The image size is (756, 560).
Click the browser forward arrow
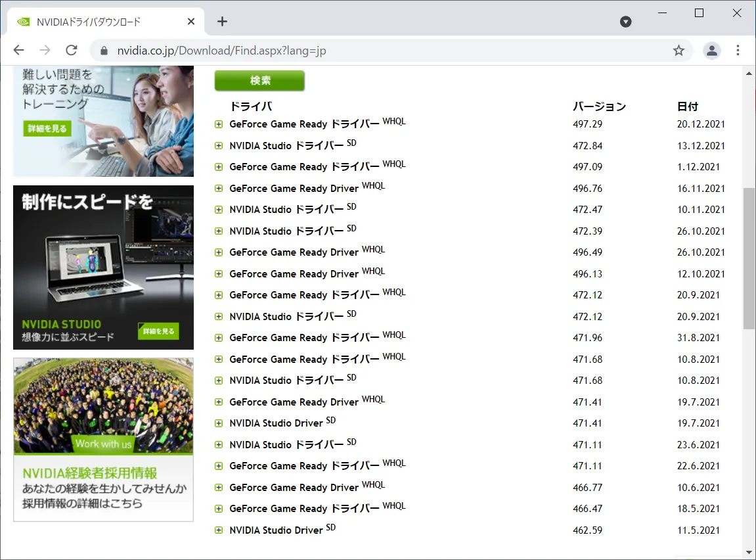[45, 50]
